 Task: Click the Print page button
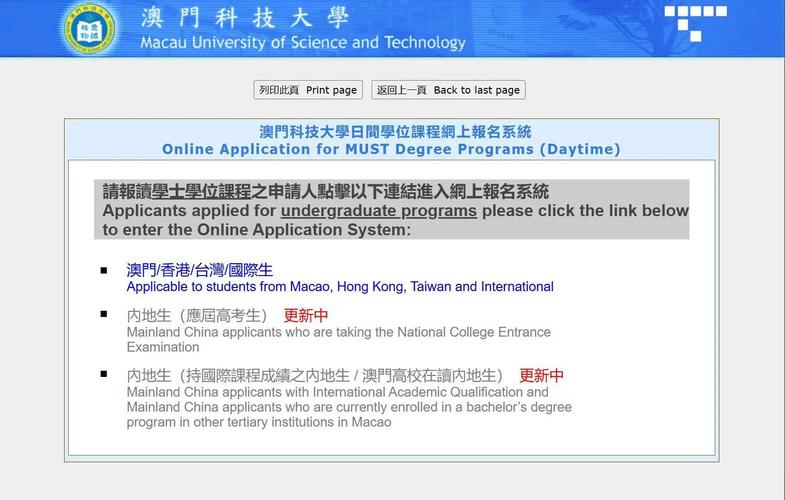(308, 90)
